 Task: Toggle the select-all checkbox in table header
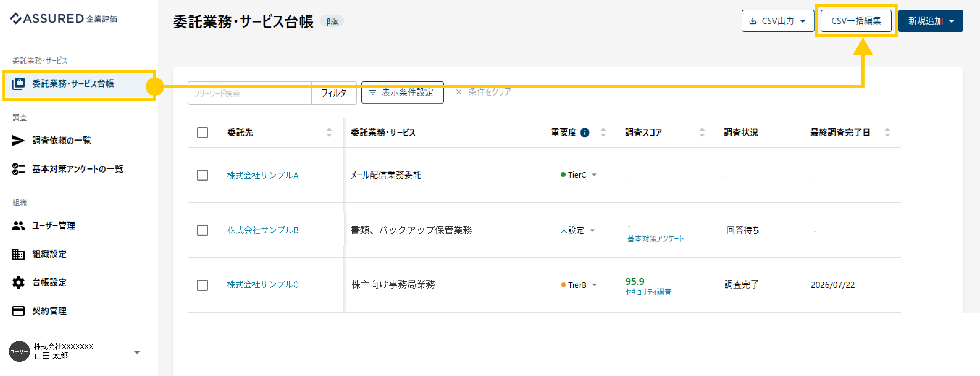pyautogui.click(x=202, y=133)
